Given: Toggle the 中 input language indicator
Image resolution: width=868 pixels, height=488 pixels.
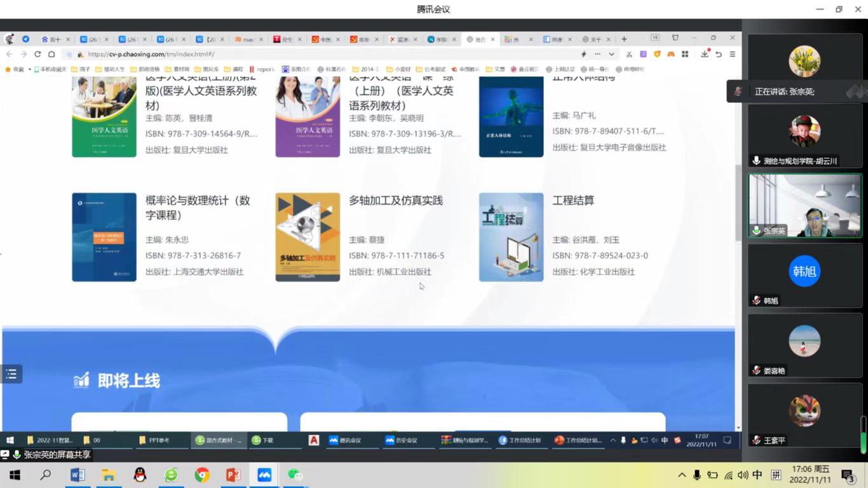Looking at the screenshot, I should (x=757, y=475).
